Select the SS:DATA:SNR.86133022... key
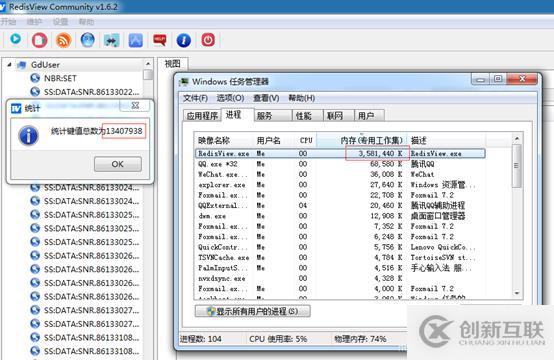 [91, 92]
